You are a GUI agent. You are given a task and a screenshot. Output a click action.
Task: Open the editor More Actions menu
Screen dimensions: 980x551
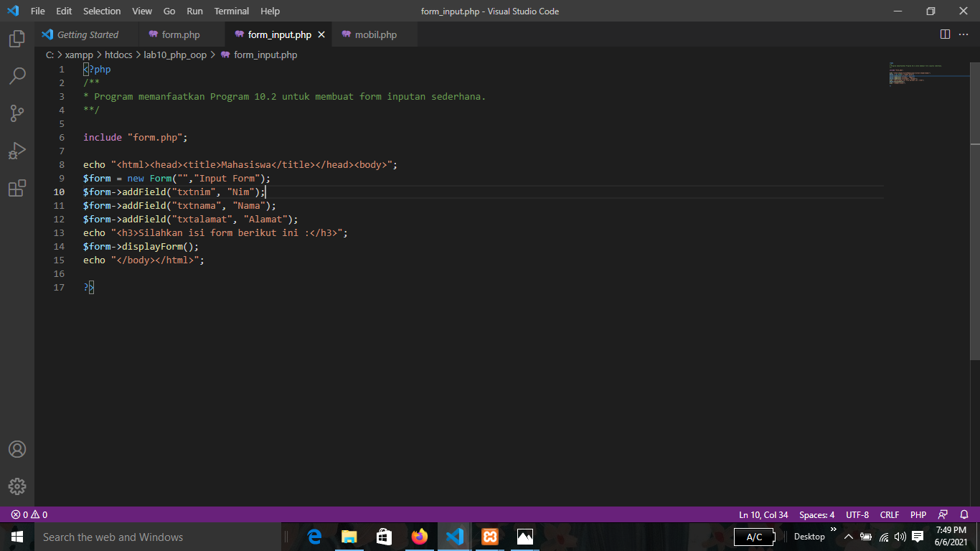(x=963, y=34)
